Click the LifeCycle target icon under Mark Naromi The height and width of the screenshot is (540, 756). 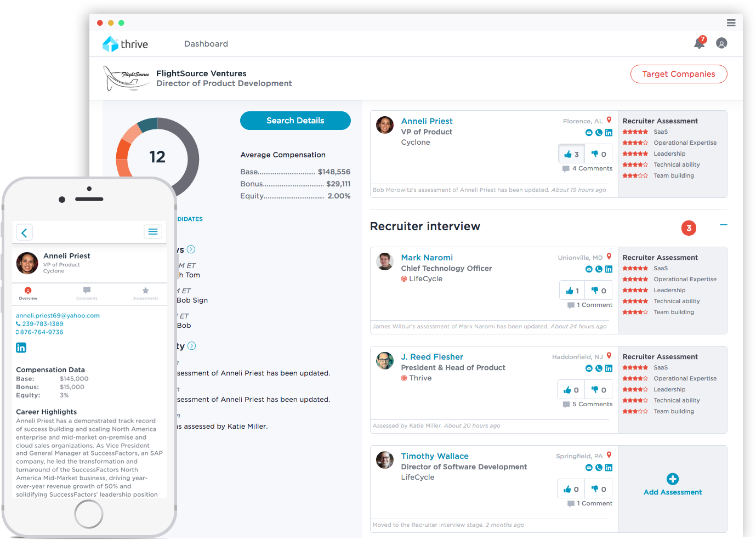click(404, 279)
